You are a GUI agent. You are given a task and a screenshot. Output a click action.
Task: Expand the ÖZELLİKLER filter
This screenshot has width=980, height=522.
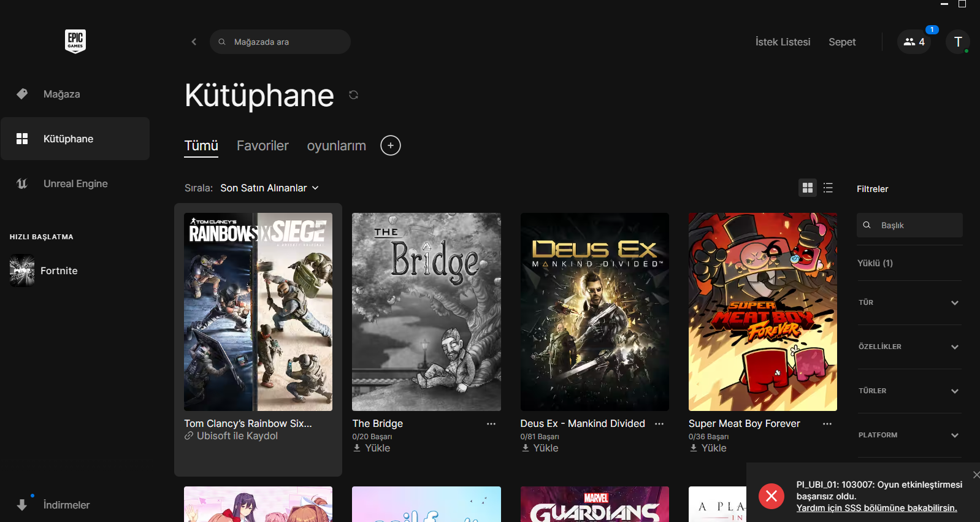point(909,347)
